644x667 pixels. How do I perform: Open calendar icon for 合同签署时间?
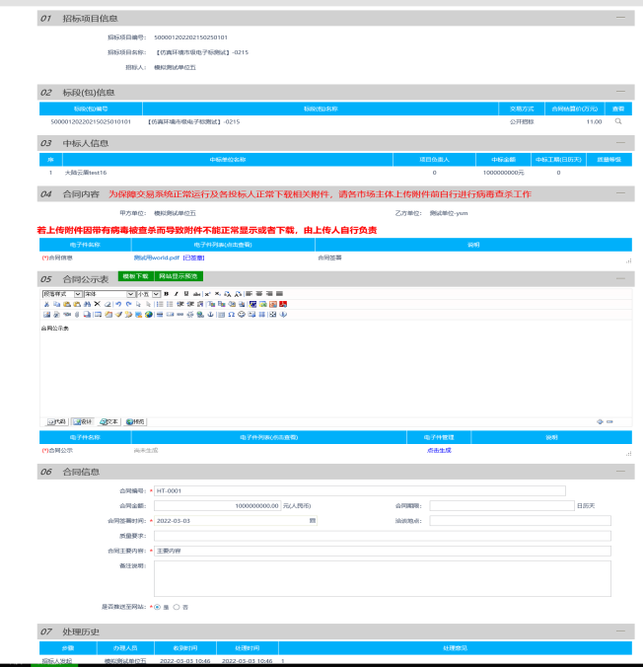(313, 519)
